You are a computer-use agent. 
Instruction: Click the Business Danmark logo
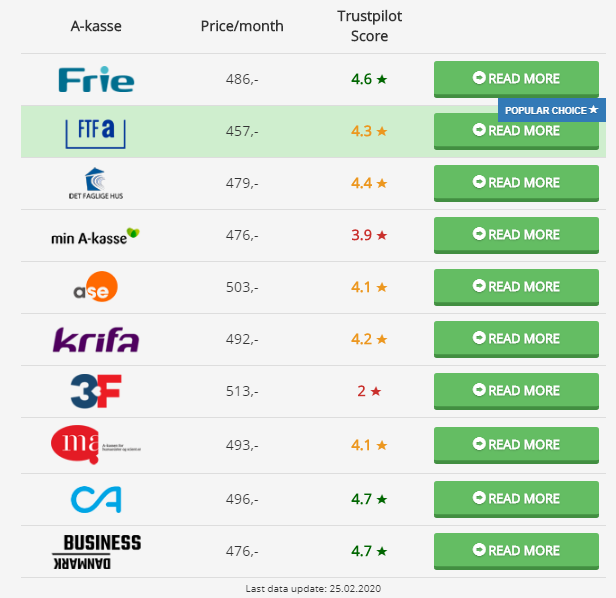pos(97,552)
